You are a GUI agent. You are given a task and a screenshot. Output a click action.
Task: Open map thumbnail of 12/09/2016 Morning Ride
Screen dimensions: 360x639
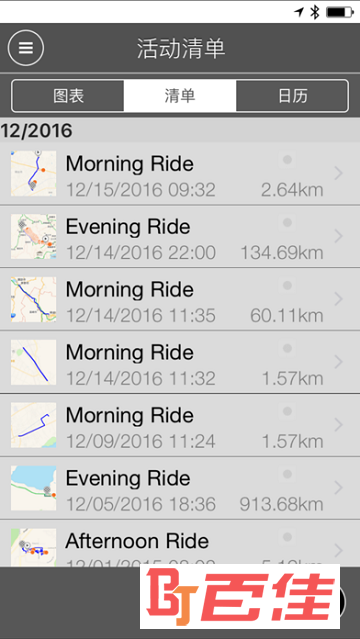point(33,425)
